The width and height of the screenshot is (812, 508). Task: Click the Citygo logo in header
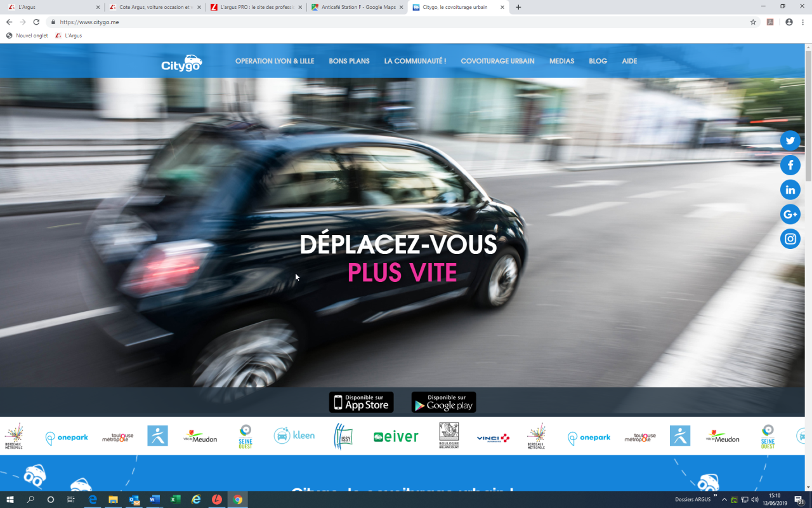tap(181, 63)
